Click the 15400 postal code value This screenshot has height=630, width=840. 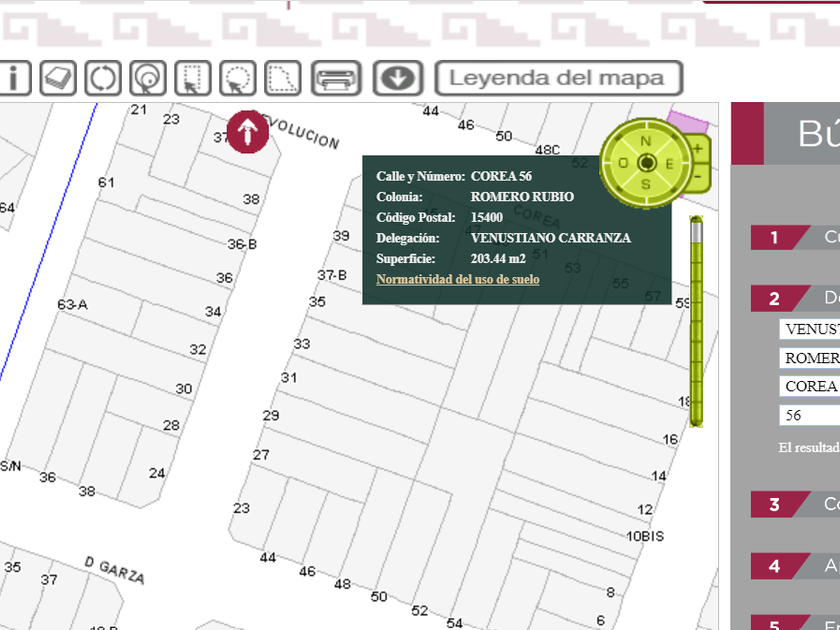click(486, 218)
